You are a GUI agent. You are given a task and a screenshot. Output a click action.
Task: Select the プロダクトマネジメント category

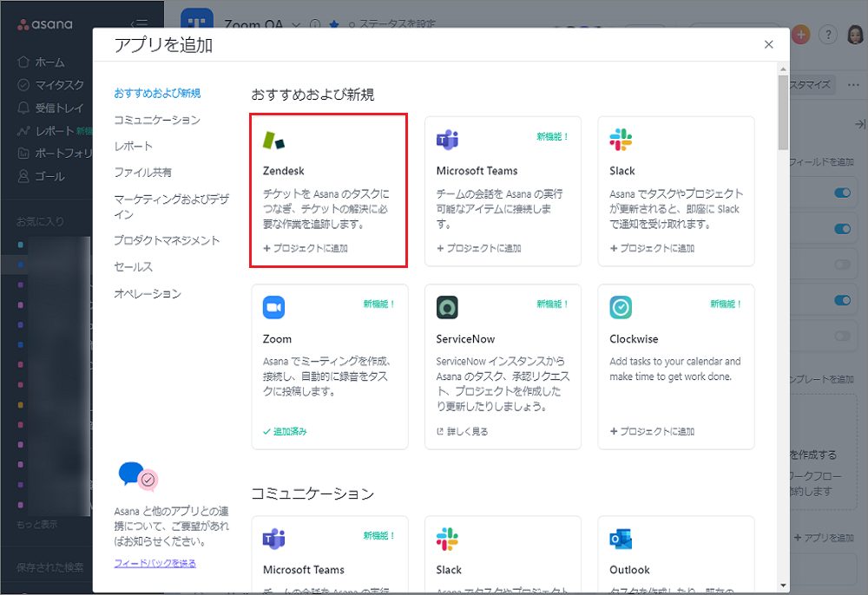167,240
